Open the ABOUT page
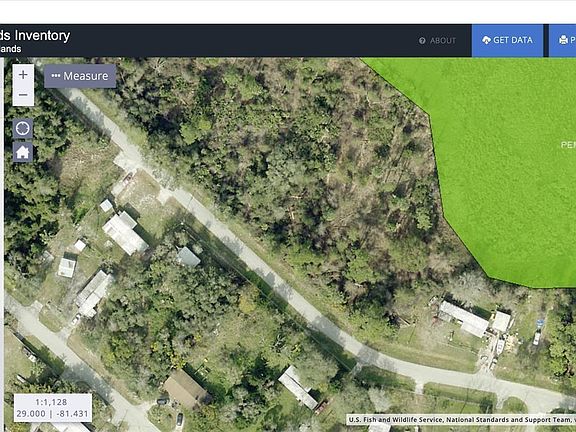Image resolution: width=576 pixels, height=432 pixels. pos(438,40)
